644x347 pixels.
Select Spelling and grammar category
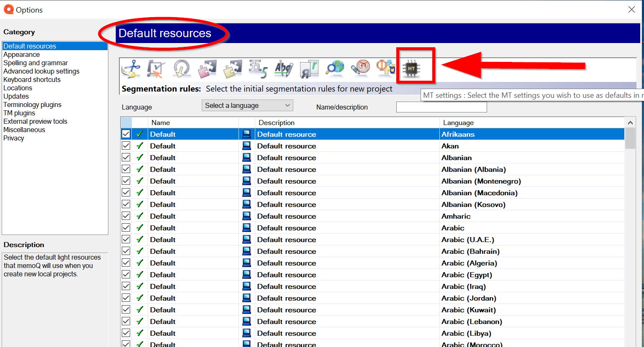coord(36,63)
